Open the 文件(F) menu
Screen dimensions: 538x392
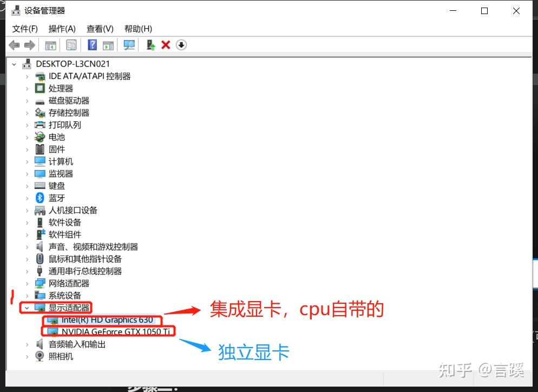[x=24, y=28]
